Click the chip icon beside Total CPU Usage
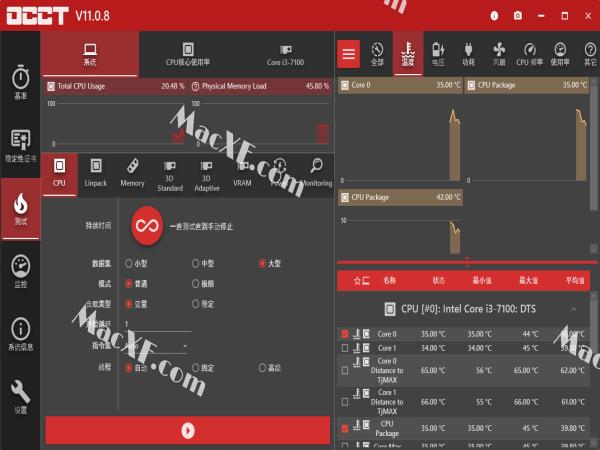Viewport: 600px width, 450px height. pyautogui.click(x=51, y=86)
